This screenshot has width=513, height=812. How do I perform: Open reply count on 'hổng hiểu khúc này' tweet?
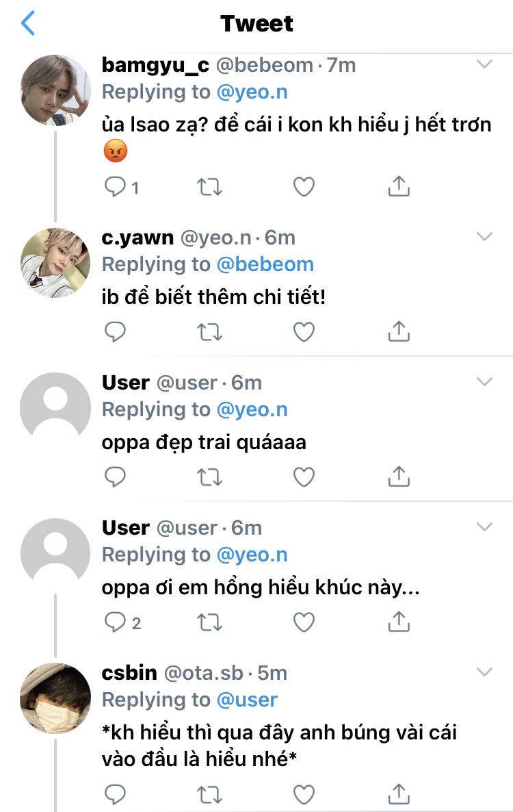coord(123,622)
